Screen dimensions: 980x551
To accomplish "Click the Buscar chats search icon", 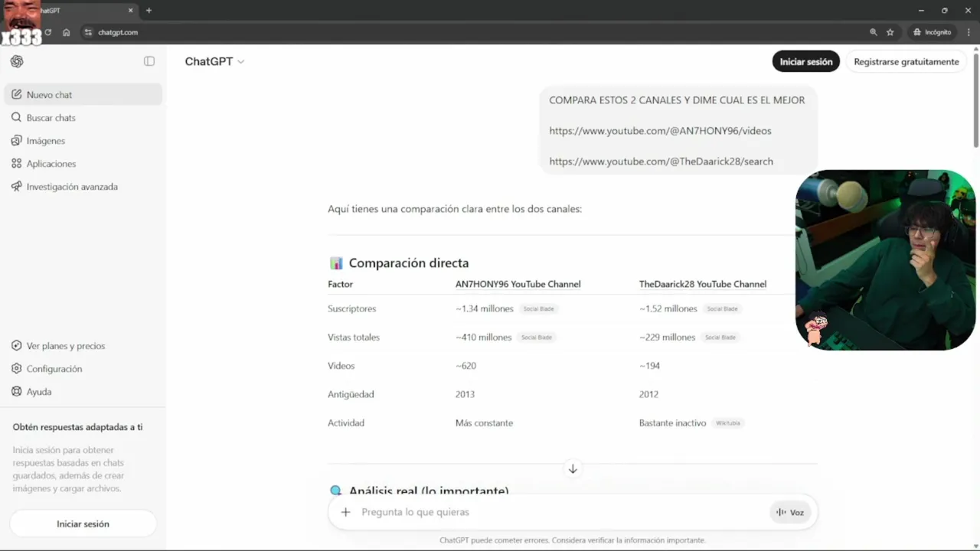I will coord(17,118).
